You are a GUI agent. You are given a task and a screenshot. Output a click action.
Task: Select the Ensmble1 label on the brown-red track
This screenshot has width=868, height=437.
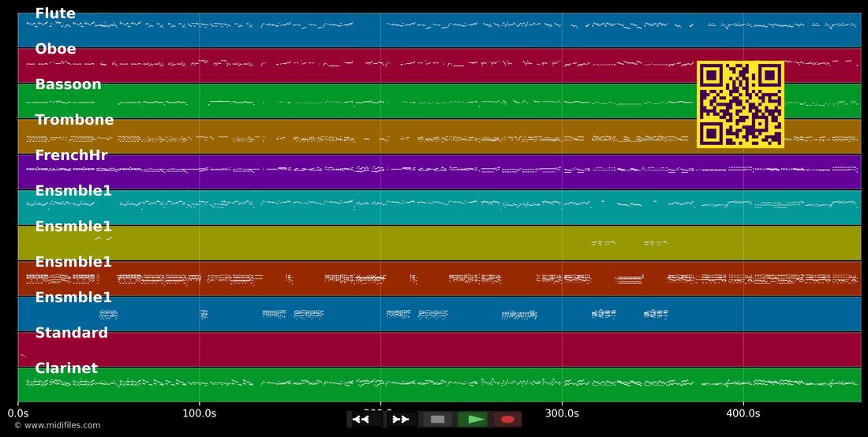tap(73, 262)
